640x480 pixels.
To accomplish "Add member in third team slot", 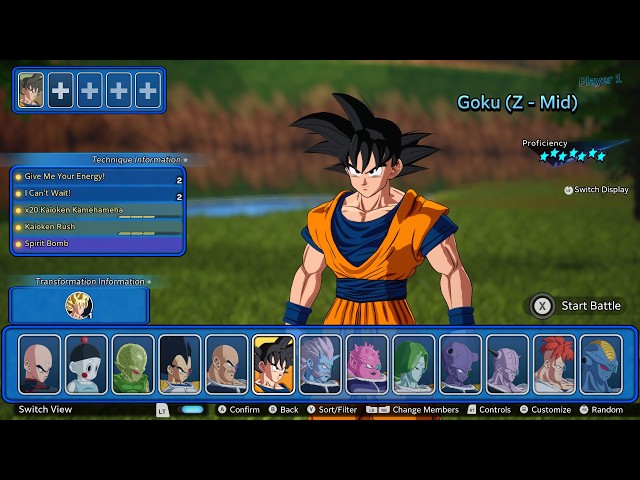I will click(89, 90).
